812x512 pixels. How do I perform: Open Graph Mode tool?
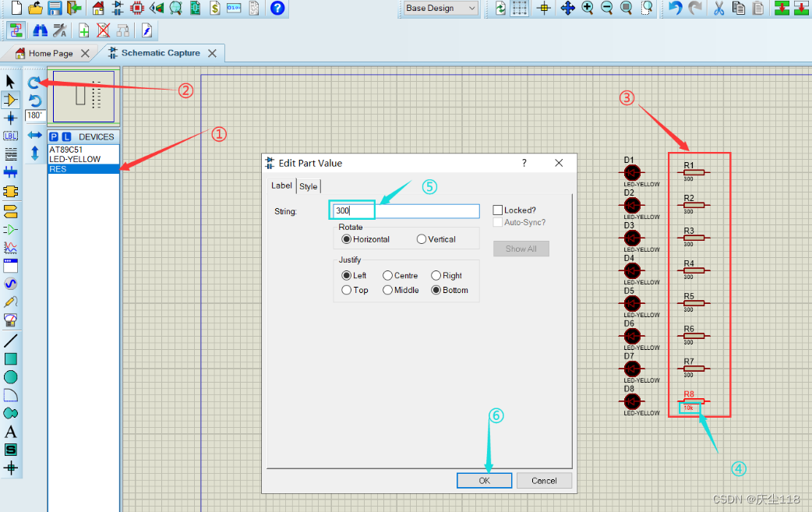point(10,248)
